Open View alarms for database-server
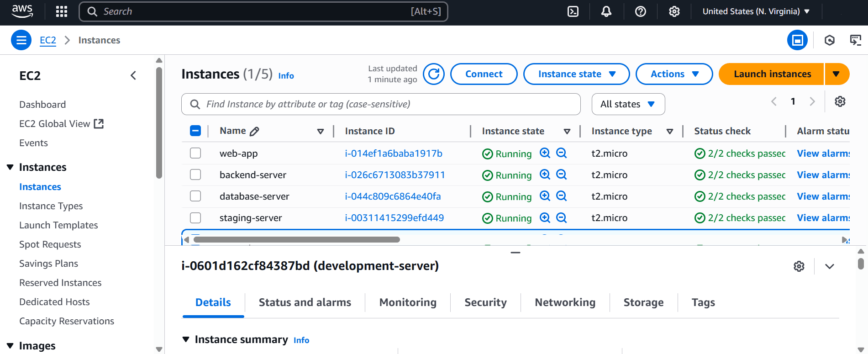868x354 pixels. (823, 196)
